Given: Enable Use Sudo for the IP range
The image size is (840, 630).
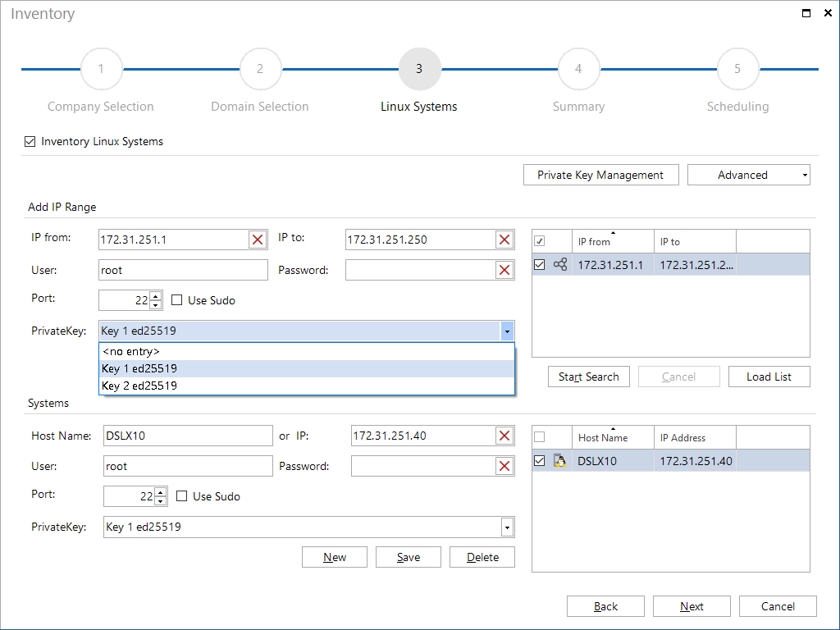Looking at the screenshot, I should 177,300.
